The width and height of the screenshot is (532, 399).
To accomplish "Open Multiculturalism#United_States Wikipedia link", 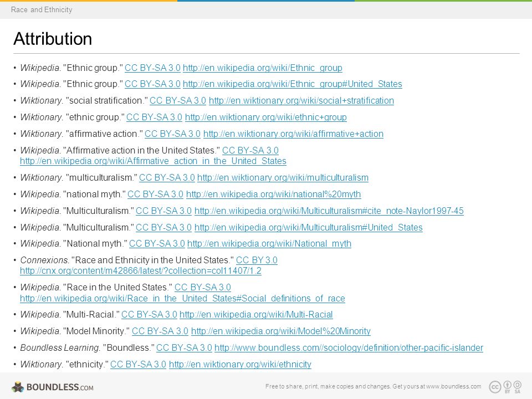I will 309,227.
